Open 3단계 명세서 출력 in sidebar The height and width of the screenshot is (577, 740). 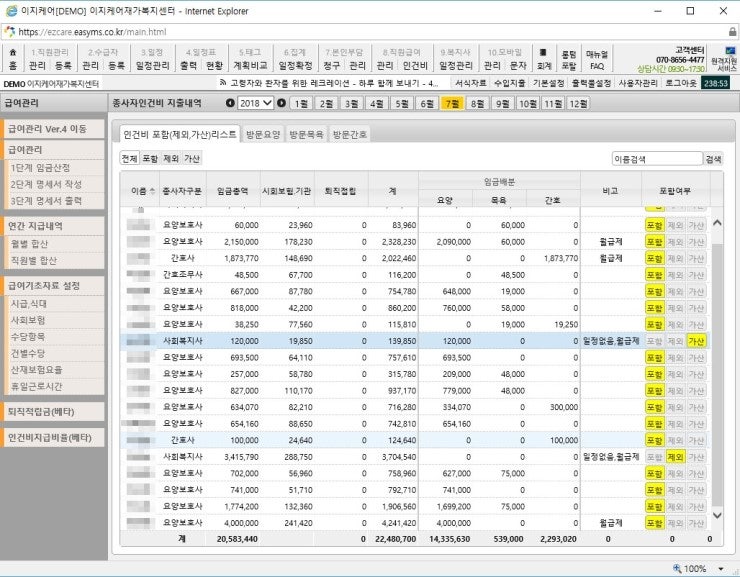click(x=56, y=201)
